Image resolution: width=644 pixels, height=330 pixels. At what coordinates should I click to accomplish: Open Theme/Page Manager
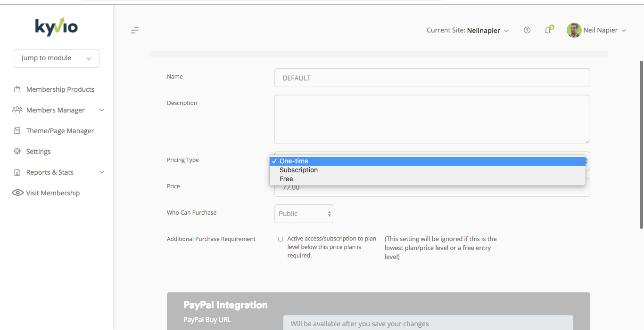[60, 131]
